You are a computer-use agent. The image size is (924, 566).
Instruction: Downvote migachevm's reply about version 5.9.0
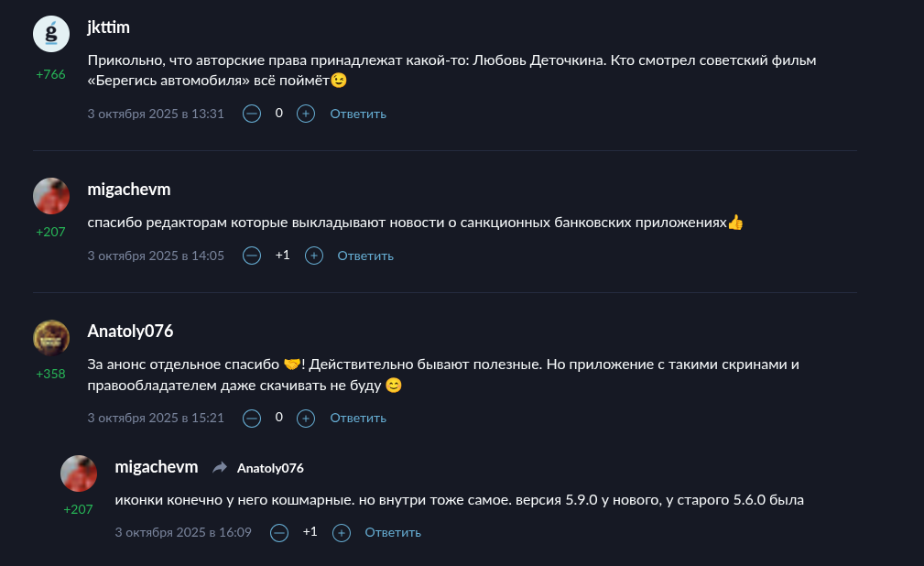tap(279, 532)
